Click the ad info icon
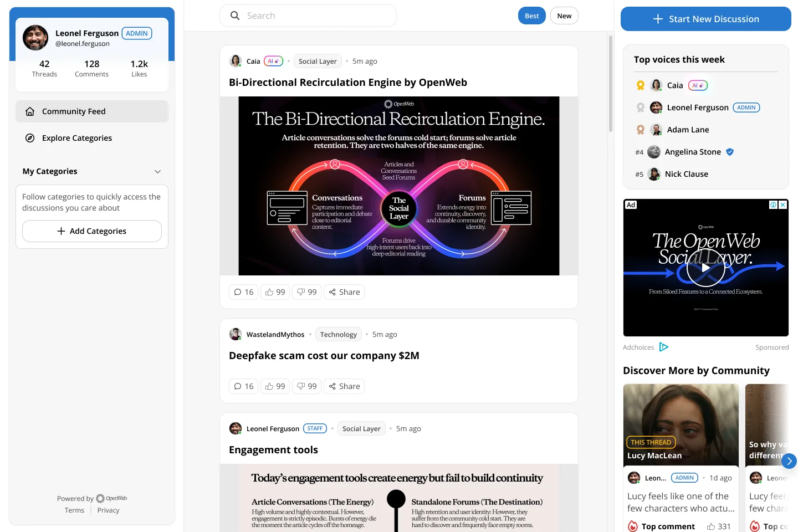This screenshot has height=532, width=798. (773, 205)
